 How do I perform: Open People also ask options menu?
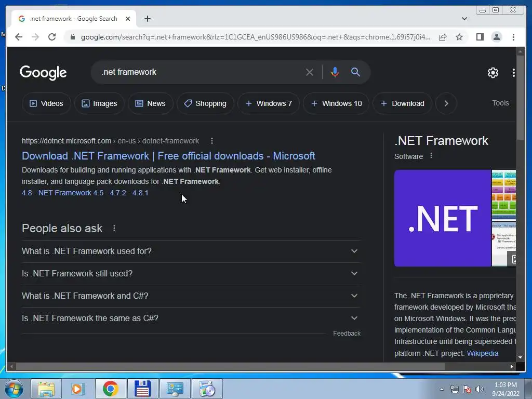(114, 229)
